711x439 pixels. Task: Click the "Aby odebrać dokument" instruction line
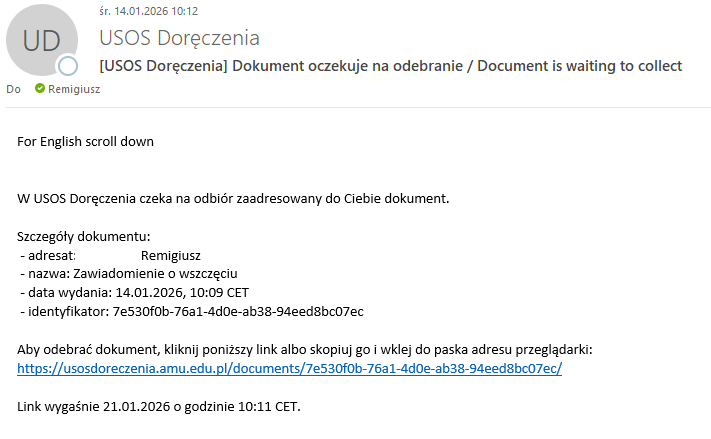tap(305, 349)
